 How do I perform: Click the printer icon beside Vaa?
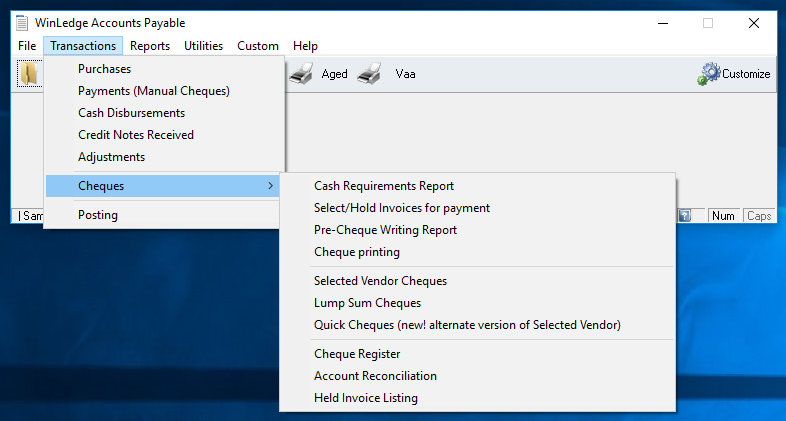(369, 74)
